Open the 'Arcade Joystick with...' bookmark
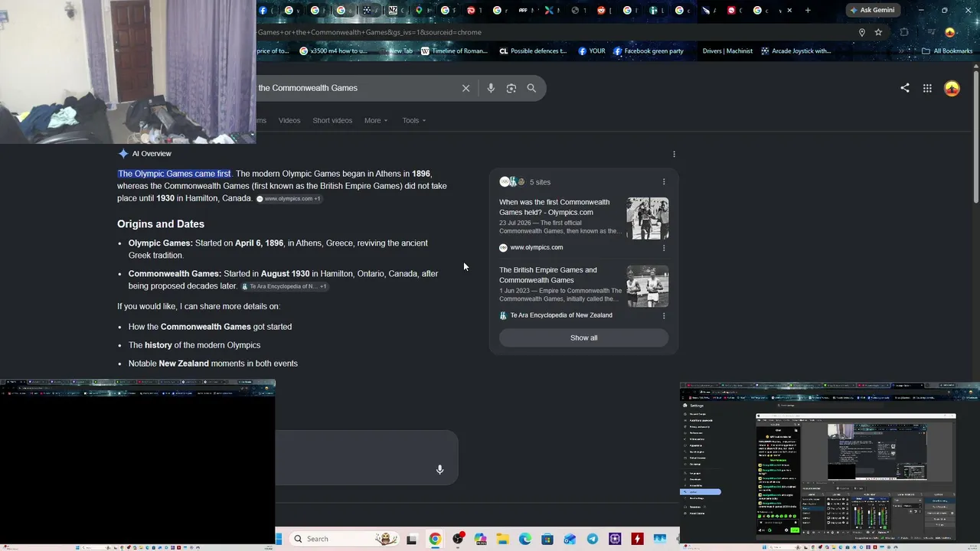The width and height of the screenshot is (980, 551). click(x=795, y=51)
